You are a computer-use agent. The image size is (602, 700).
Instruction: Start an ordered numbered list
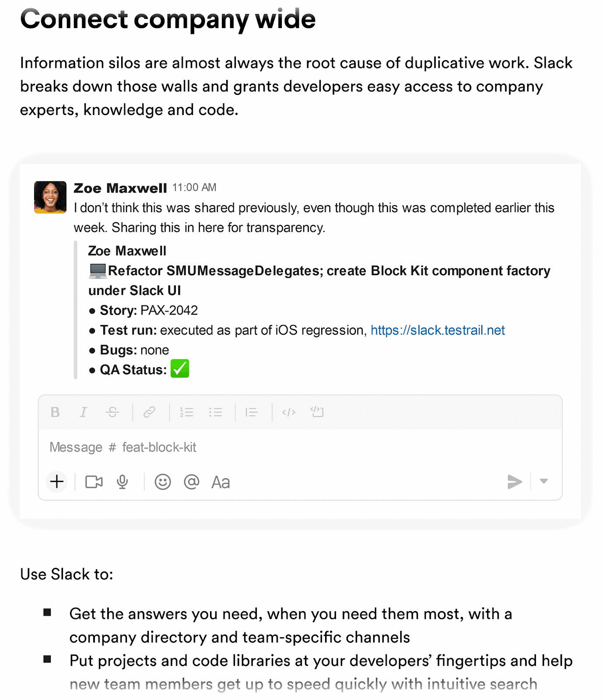pos(186,412)
